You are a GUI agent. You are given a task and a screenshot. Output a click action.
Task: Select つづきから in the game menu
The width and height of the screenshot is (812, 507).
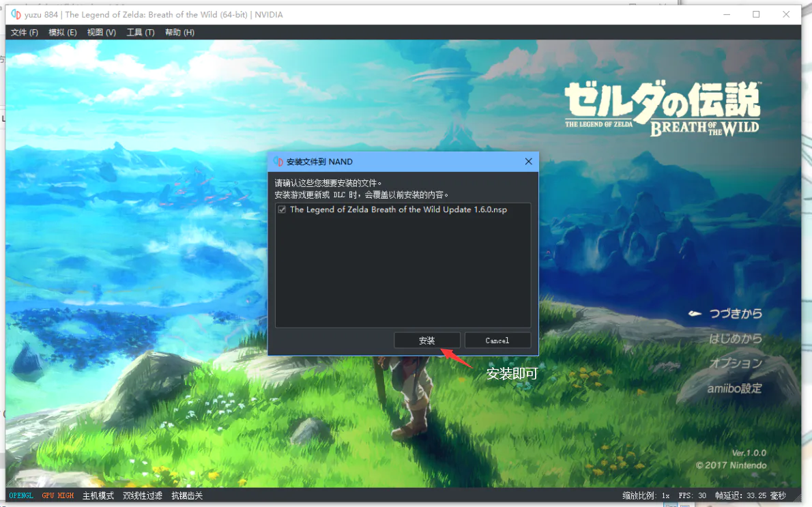tap(736, 313)
